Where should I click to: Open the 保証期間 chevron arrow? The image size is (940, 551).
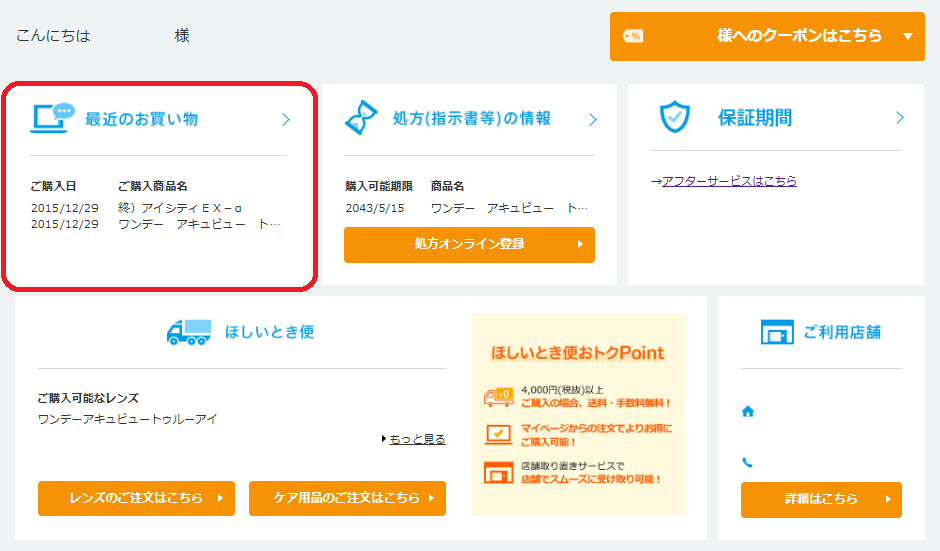coord(899,118)
